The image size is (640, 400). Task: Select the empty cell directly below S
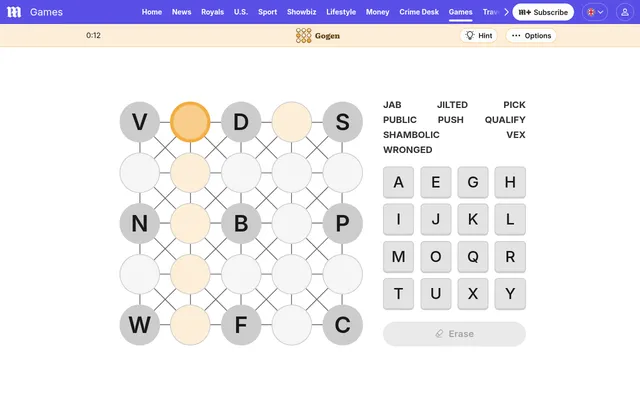[342, 173]
